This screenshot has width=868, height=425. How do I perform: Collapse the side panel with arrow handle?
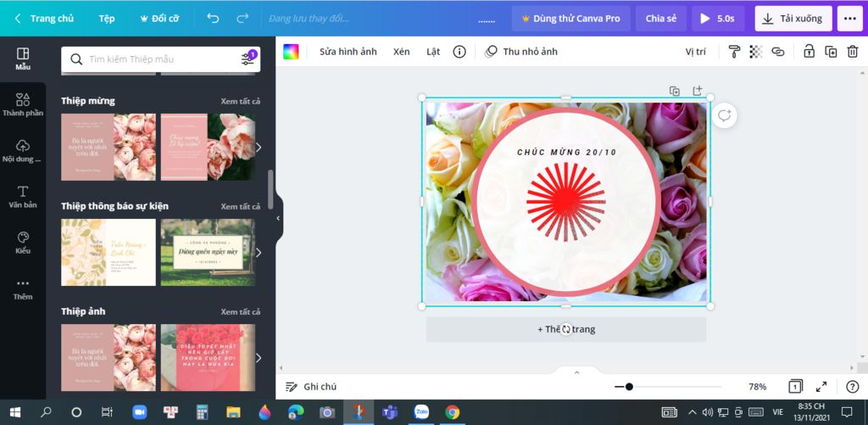(x=278, y=218)
